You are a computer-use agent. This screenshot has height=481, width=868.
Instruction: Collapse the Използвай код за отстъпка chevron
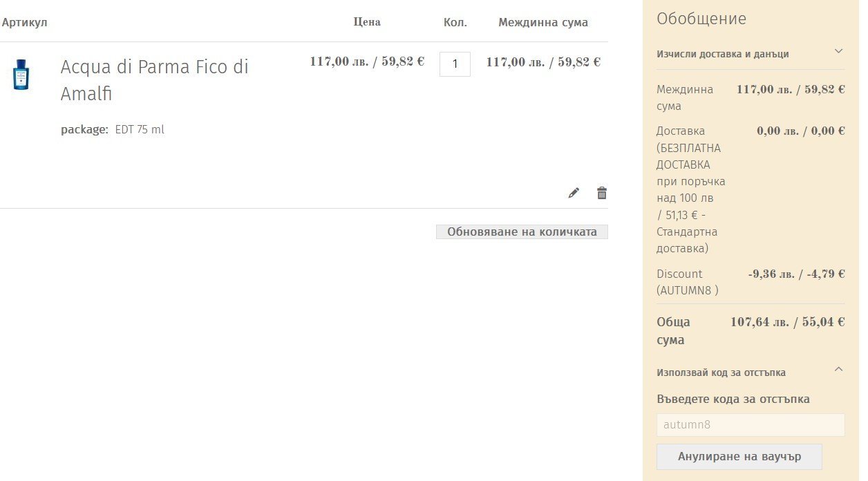coord(838,370)
